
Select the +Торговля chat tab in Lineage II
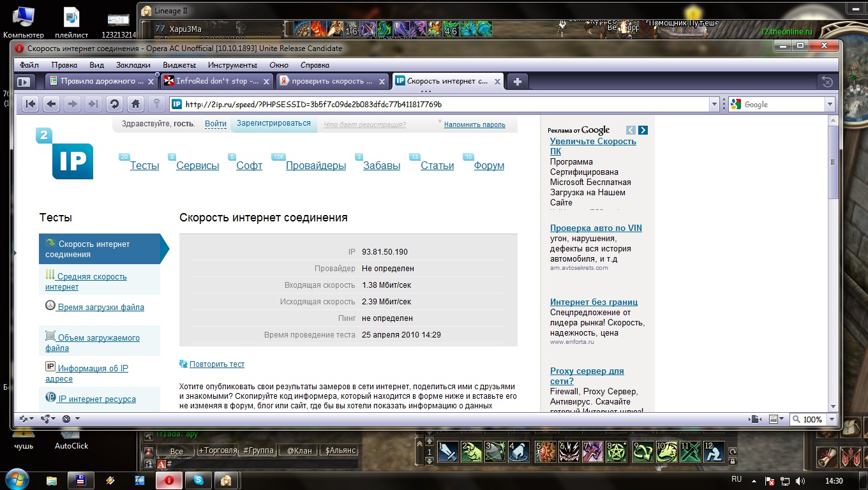pos(217,450)
